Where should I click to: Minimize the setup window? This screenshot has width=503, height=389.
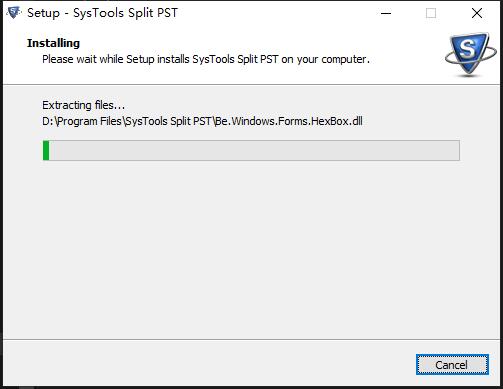click(386, 13)
